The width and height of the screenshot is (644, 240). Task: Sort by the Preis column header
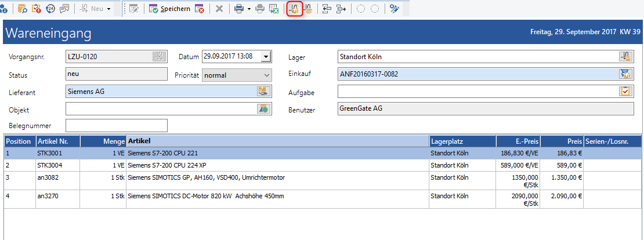click(x=562, y=141)
